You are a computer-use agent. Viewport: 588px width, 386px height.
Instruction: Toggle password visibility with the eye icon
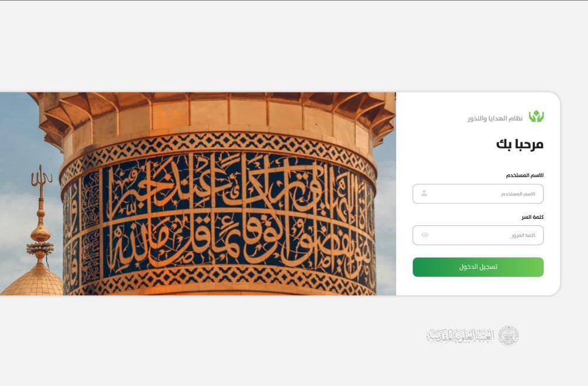pos(425,235)
